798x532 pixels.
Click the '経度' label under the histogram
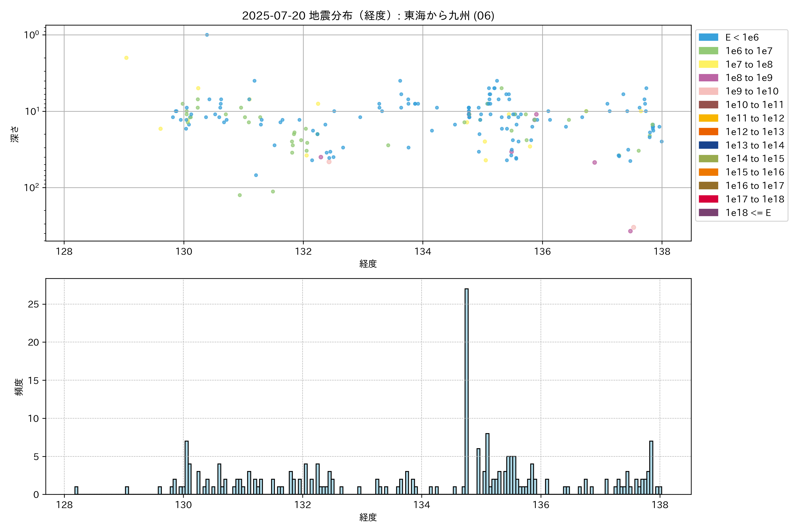click(x=368, y=517)
